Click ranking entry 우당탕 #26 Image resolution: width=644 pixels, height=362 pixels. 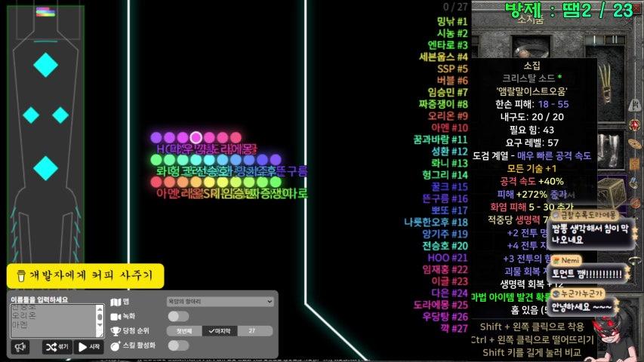click(445, 317)
